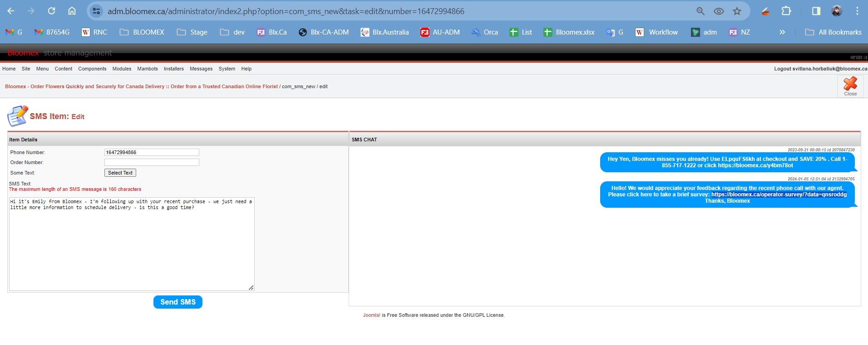The width and height of the screenshot is (868, 345).
Task: Open the BLOOMEX bookmarks folder
Action: tap(142, 32)
